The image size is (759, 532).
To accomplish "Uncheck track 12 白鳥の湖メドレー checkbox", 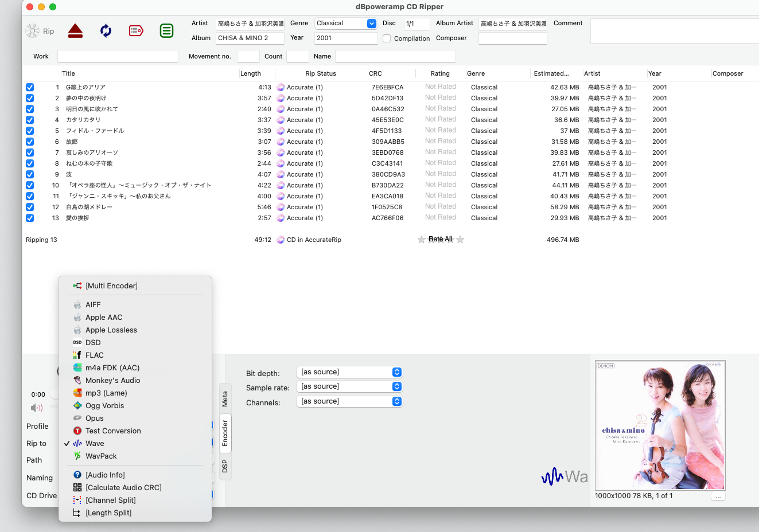I will (30, 207).
